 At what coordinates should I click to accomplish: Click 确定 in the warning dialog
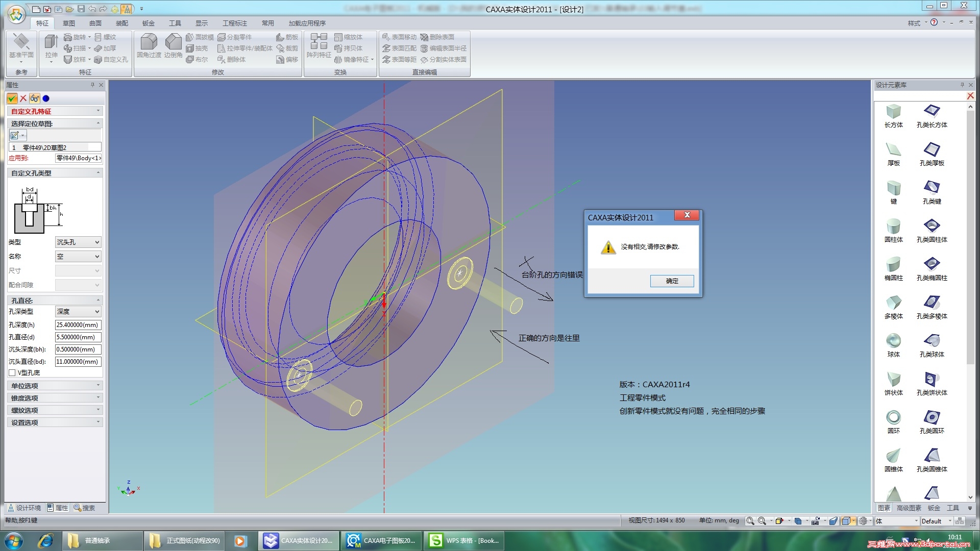pos(672,281)
